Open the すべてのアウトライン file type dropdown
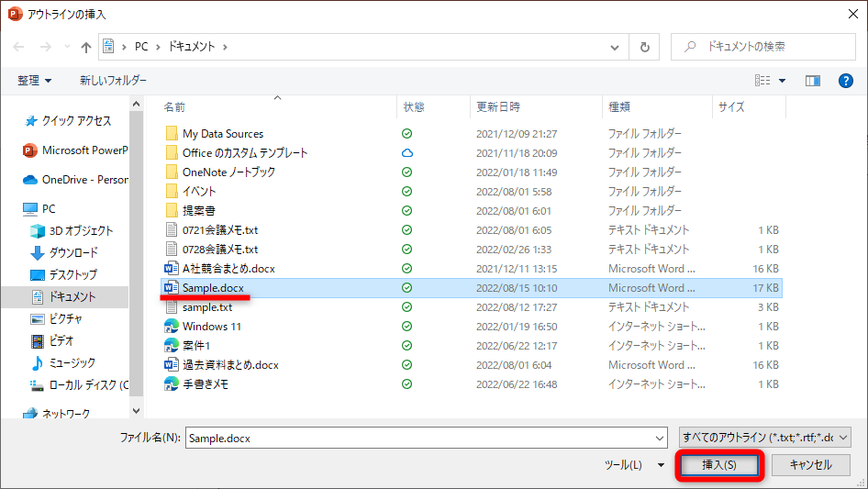The height and width of the screenshot is (489, 868). tap(765, 438)
